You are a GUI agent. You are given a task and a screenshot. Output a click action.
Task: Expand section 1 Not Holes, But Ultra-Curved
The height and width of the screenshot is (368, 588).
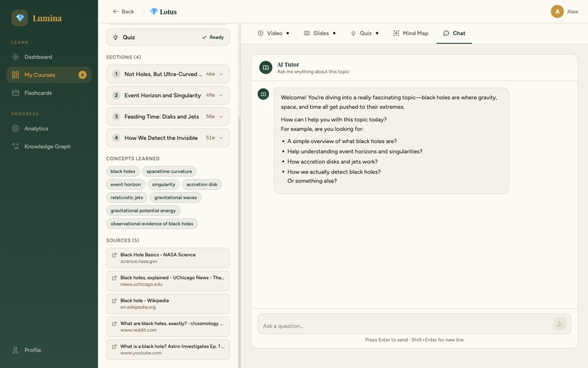pyautogui.click(x=168, y=74)
